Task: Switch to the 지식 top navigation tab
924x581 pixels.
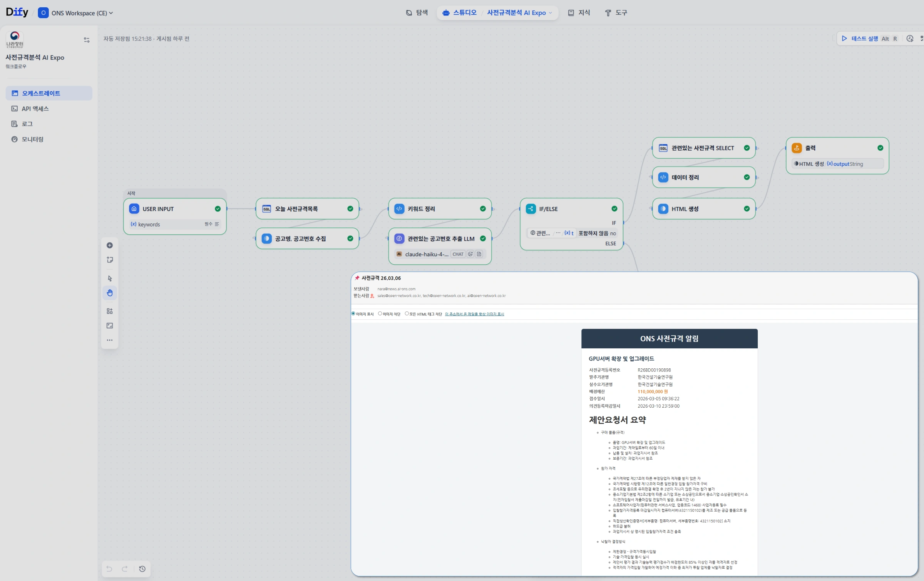Action: pos(579,13)
